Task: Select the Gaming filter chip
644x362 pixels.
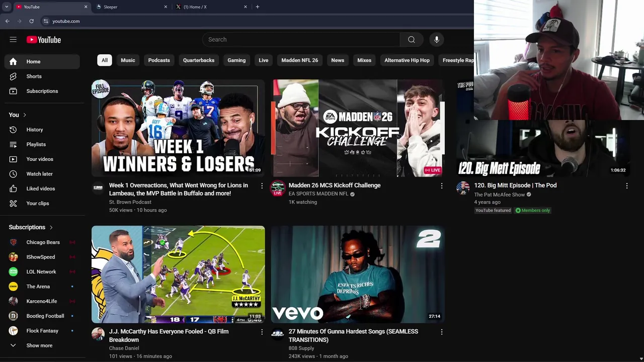Action: coord(236,60)
